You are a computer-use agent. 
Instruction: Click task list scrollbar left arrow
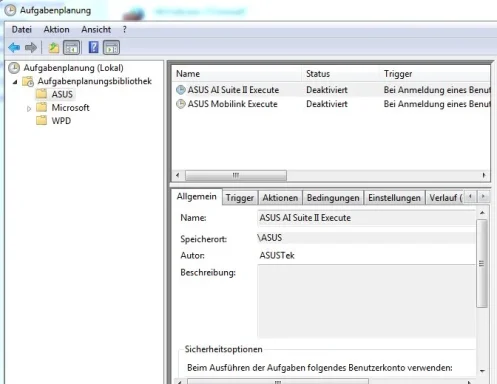point(178,175)
